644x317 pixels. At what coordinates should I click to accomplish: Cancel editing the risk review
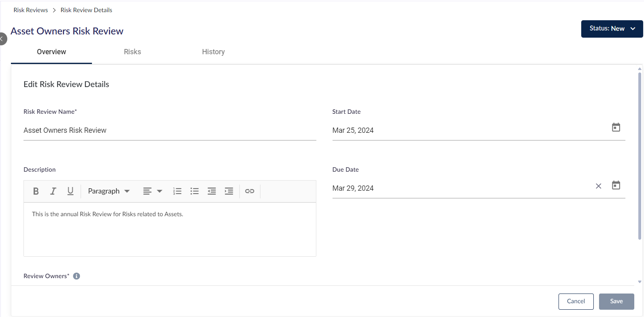[x=576, y=302]
